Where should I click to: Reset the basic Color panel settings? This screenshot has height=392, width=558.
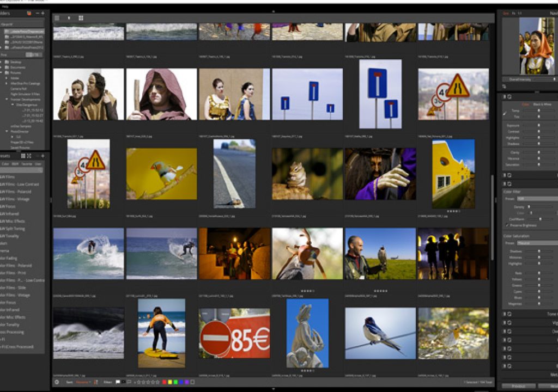click(x=510, y=97)
